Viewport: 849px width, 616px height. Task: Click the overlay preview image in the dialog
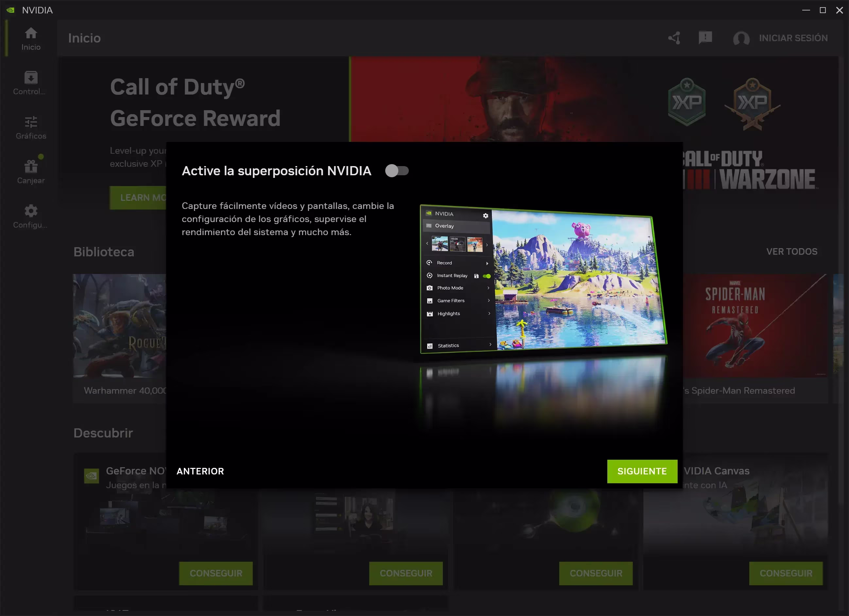click(544, 279)
